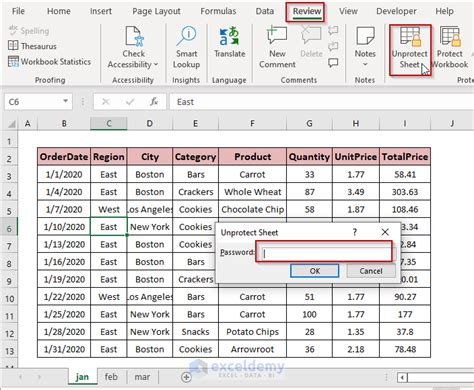The height and width of the screenshot is (390, 474).
Task: Go to the previous comment icon
Action: (333, 31)
